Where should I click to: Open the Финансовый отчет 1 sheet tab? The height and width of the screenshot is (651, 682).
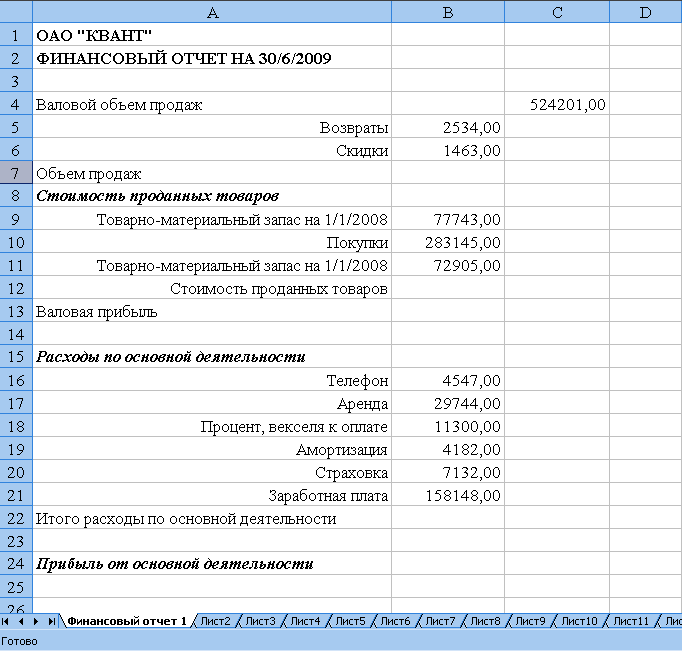point(127,621)
